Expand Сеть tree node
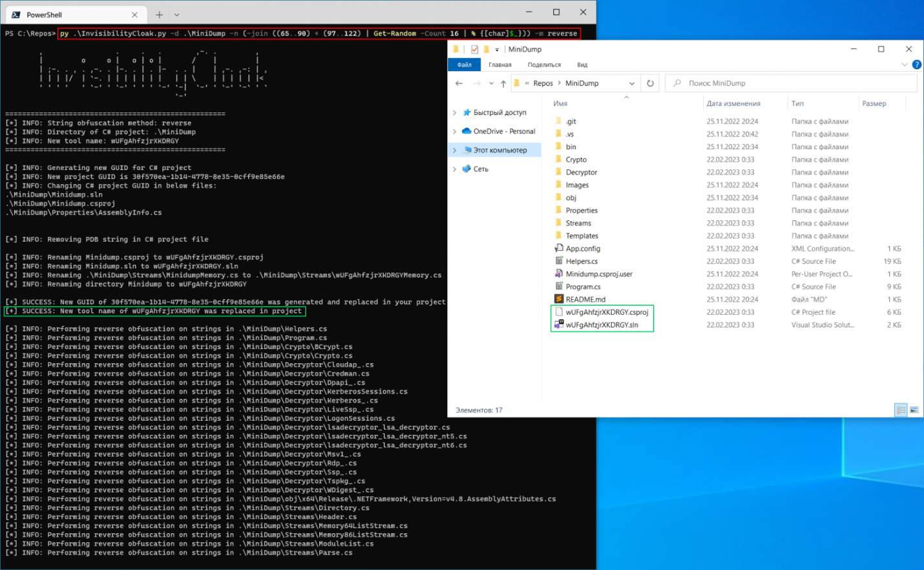Screen dimensions: 924x570 [x=454, y=169]
